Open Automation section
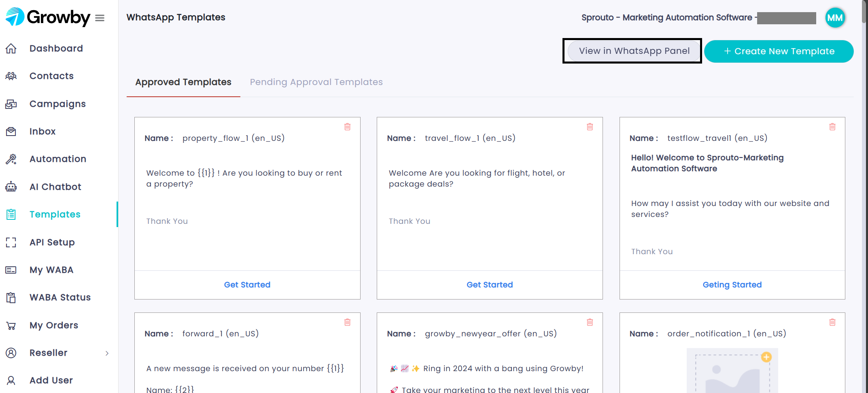Viewport: 868px width, 393px height. 58,159
